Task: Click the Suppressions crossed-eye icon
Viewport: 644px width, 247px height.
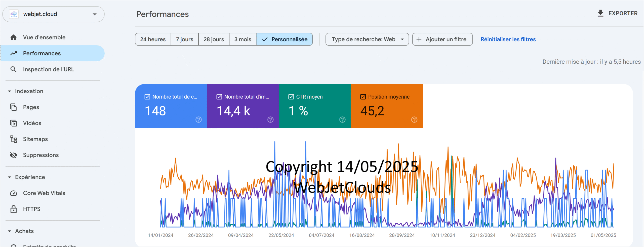Action: pos(14,155)
